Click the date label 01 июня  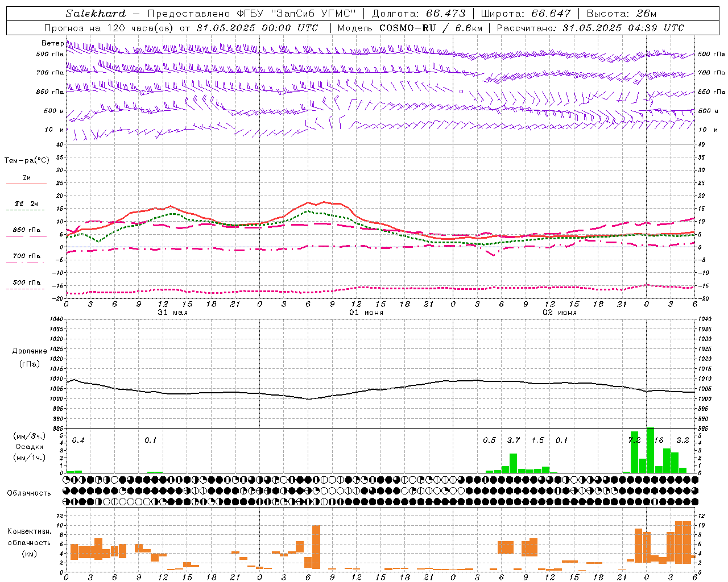pos(366,313)
